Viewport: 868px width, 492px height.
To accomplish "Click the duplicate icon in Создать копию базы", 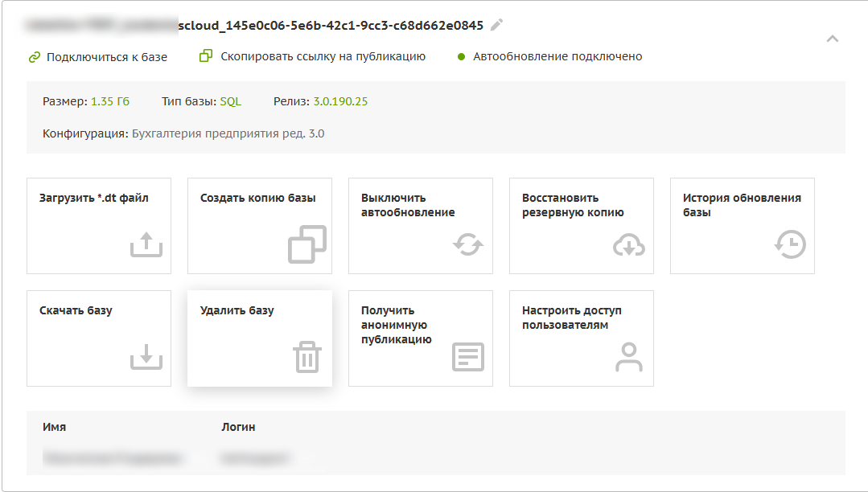I will click(307, 244).
